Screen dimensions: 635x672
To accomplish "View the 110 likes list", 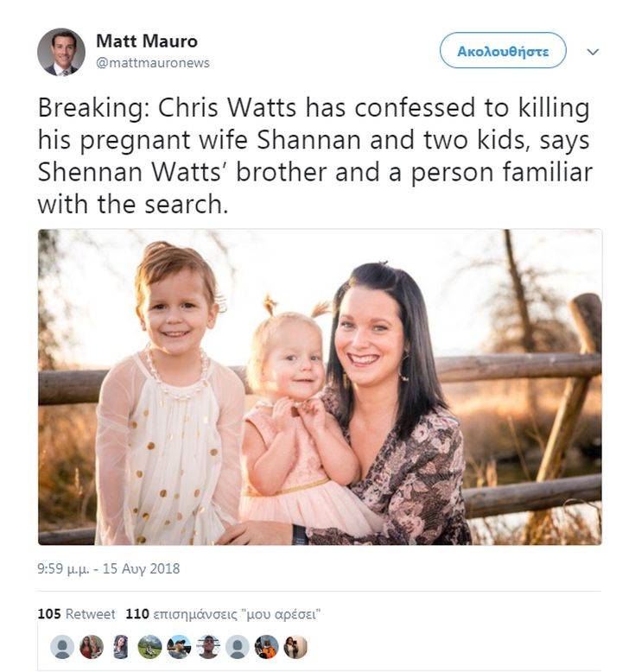I will [x=223, y=614].
